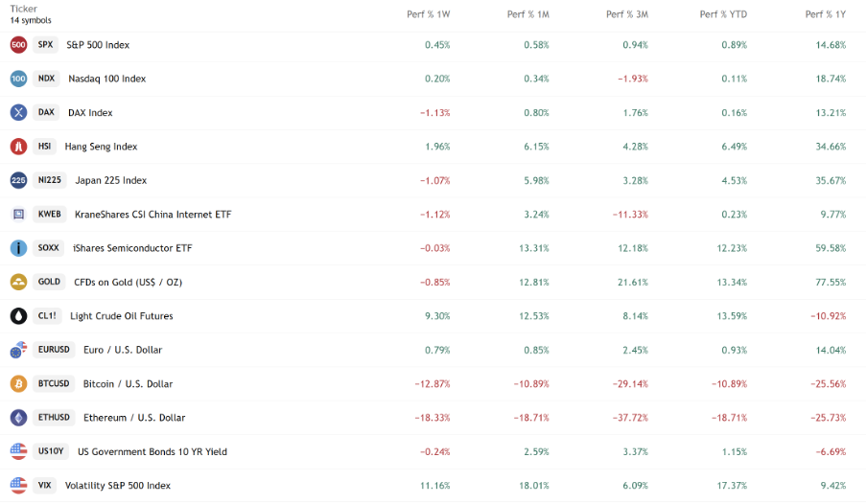Image resolution: width=867 pixels, height=504 pixels.
Task: Open the SOXX ticker symbol link
Action: [48, 248]
